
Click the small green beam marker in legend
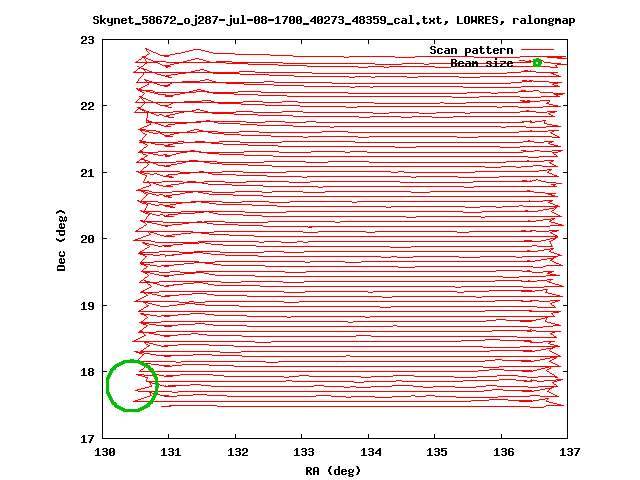[537, 63]
